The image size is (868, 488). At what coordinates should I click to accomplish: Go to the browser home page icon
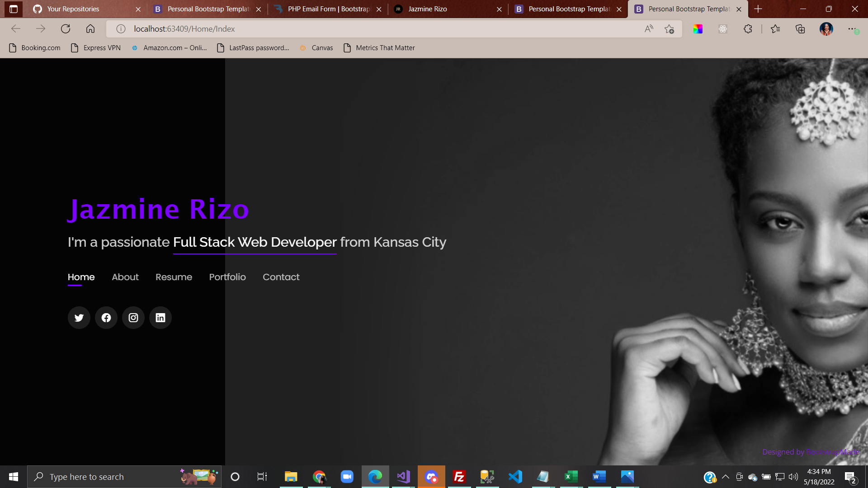(x=90, y=29)
